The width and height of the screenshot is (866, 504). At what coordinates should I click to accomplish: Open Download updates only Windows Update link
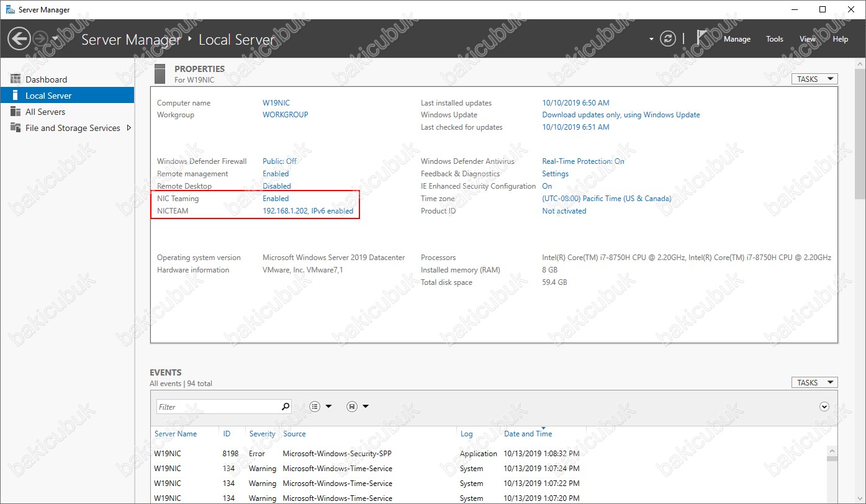tap(621, 115)
